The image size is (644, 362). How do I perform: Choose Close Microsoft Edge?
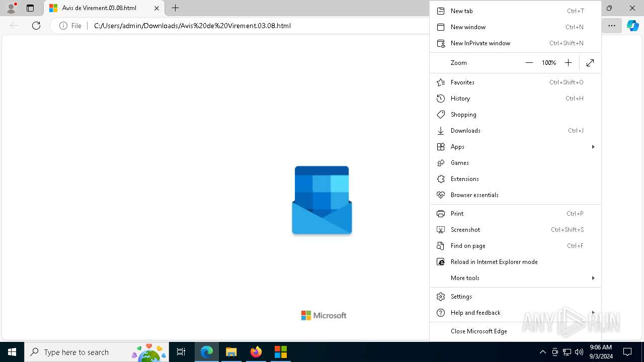(x=515, y=331)
